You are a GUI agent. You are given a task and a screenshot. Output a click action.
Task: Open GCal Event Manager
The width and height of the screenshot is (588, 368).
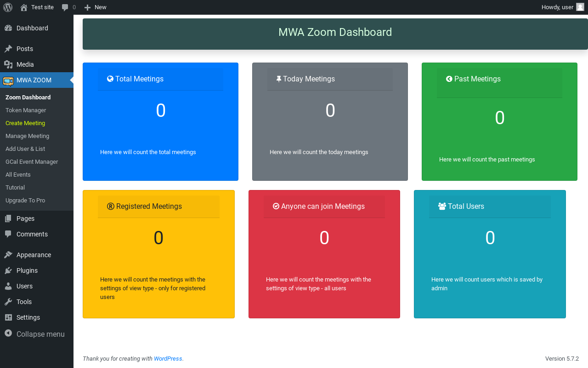[x=32, y=162]
